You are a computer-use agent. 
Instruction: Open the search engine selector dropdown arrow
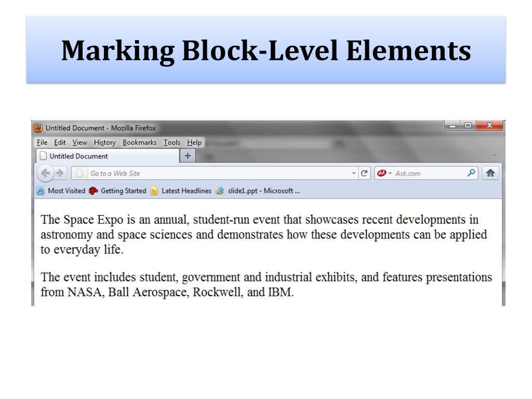click(x=390, y=174)
